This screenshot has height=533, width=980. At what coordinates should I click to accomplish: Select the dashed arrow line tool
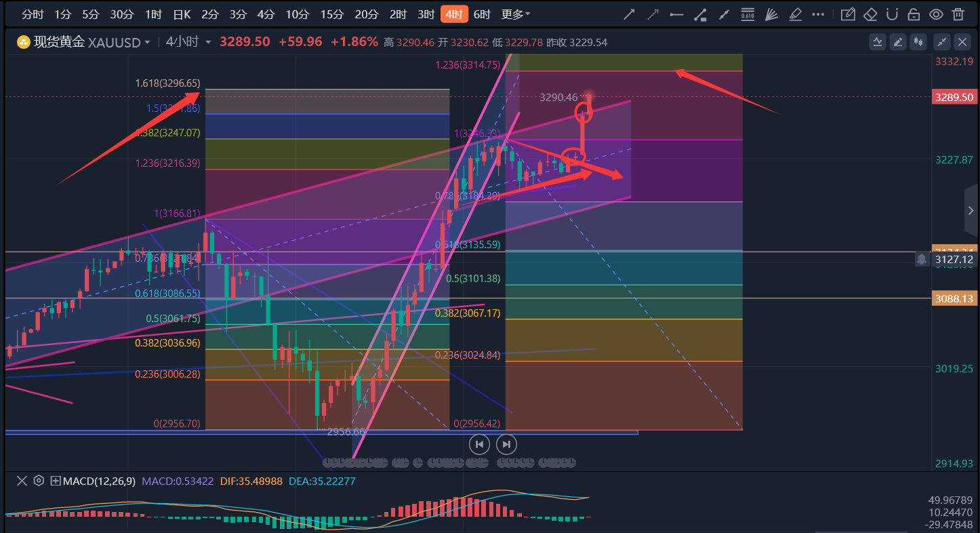tap(653, 14)
